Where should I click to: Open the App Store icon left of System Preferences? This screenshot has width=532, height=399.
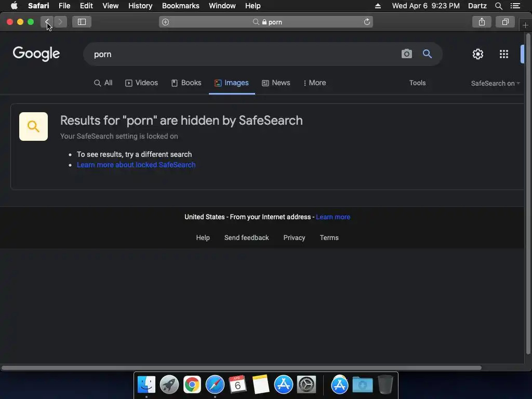pyautogui.click(x=283, y=385)
